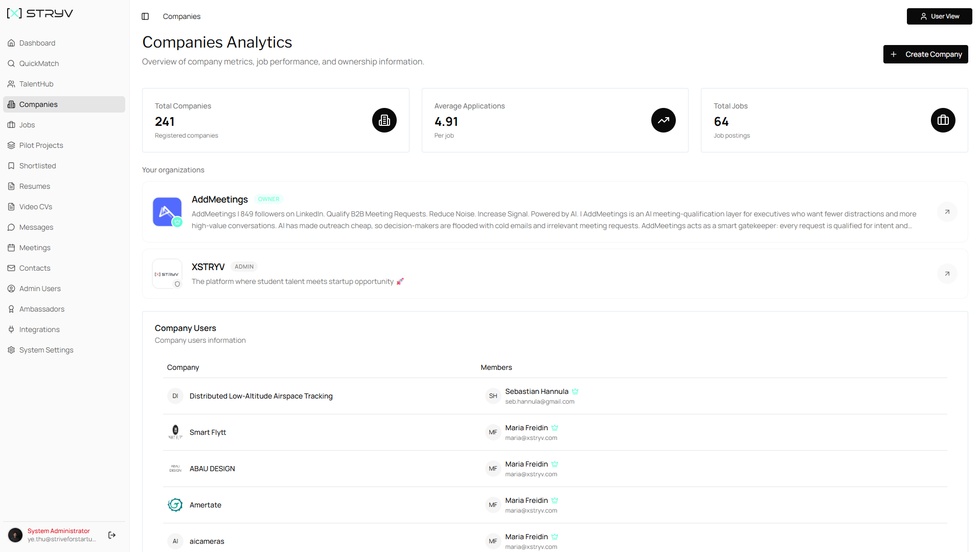Click the Integrations plug icon
Image resolution: width=980 pixels, height=552 pixels.
click(x=11, y=329)
